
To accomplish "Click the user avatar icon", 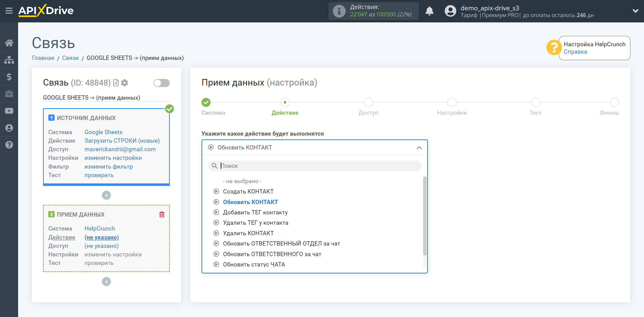I will click(450, 11).
